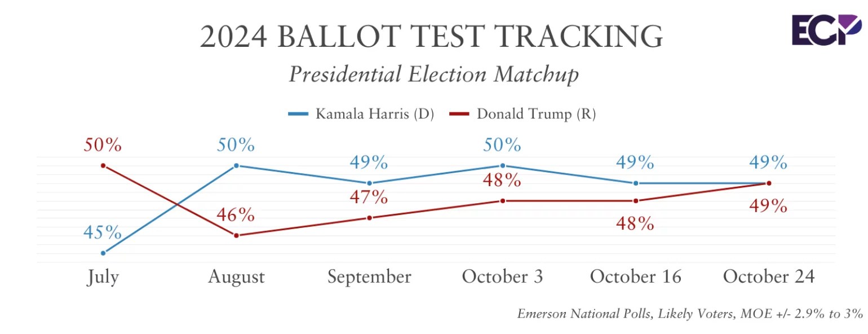868x334 pixels.
Task: Click the July axis label
Action: pyautogui.click(x=103, y=277)
